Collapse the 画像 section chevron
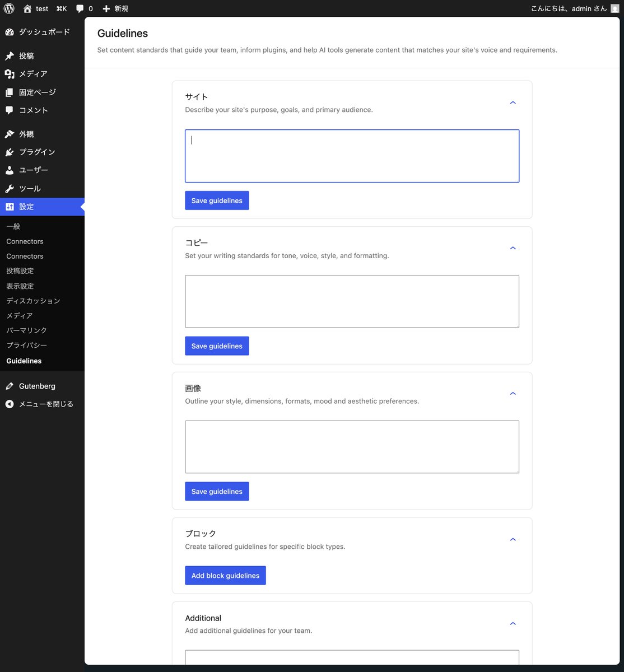624x672 pixels. [x=513, y=394]
